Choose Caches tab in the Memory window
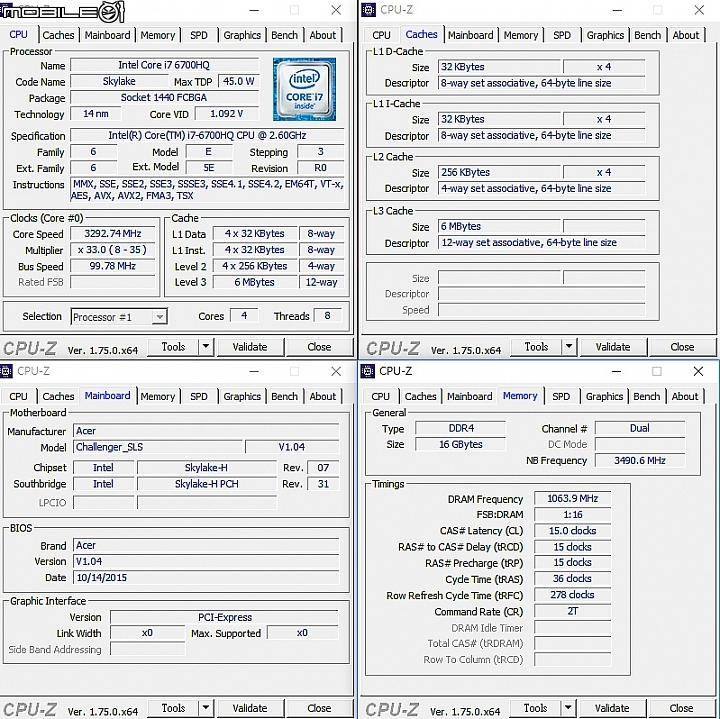 pos(420,396)
